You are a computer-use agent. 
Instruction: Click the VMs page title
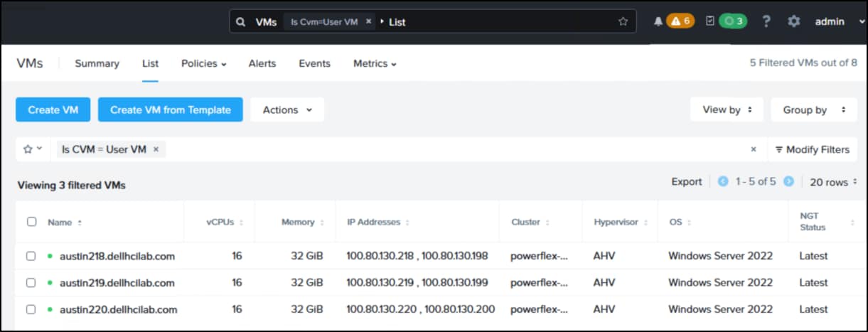(30, 63)
